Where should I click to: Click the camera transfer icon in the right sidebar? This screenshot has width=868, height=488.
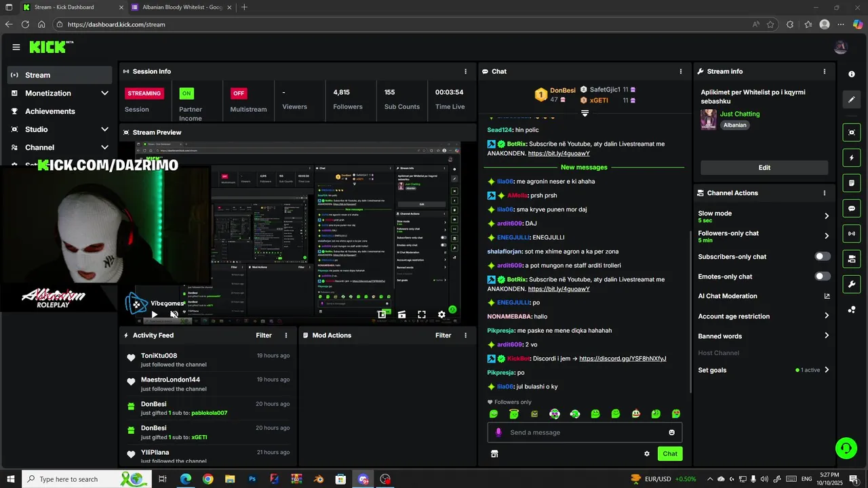tap(852, 259)
